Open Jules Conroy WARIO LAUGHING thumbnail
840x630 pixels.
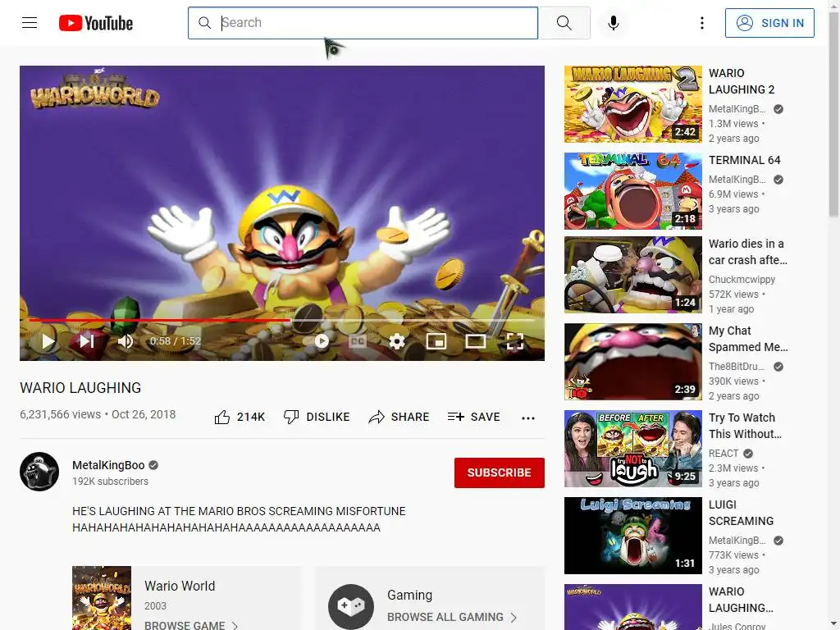point(632,607)
